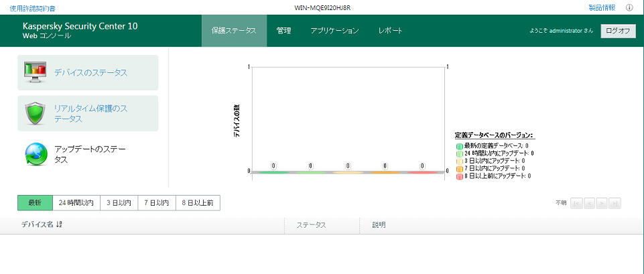Filter the list by 最新
This screenshot has height=274, width=644.
[35, 203]
